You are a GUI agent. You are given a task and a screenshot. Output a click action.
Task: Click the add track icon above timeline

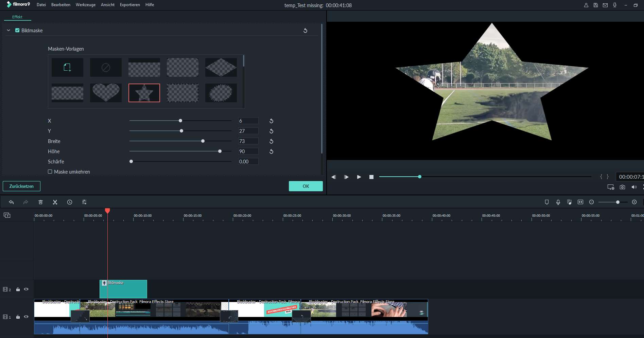(7, 215)
